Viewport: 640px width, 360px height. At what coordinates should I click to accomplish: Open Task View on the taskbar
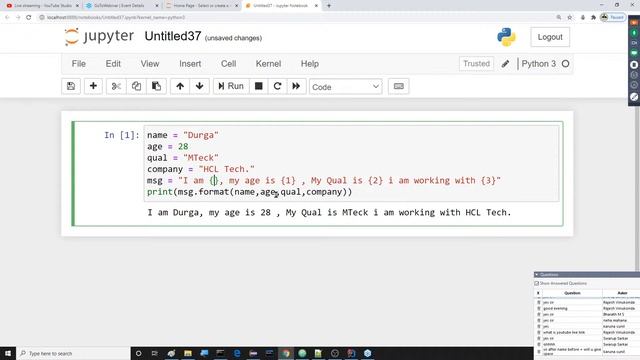tap(155, 353)
